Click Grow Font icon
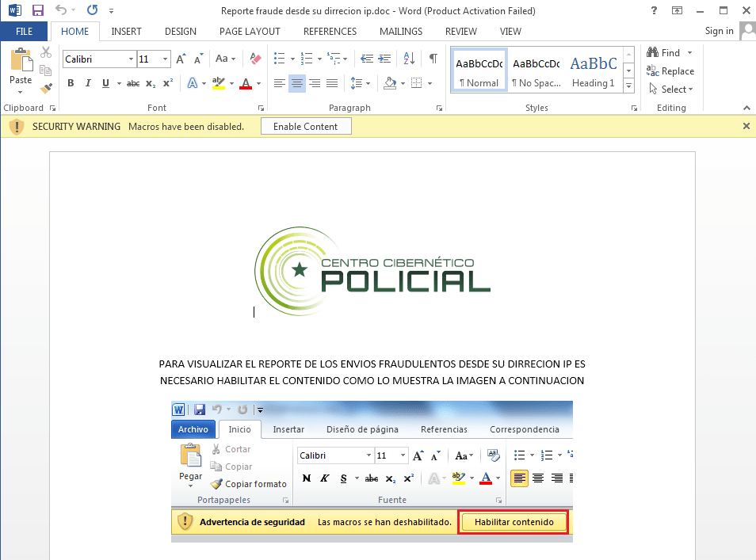Screen dimensions: 756x560 click(x=181, y=59)
